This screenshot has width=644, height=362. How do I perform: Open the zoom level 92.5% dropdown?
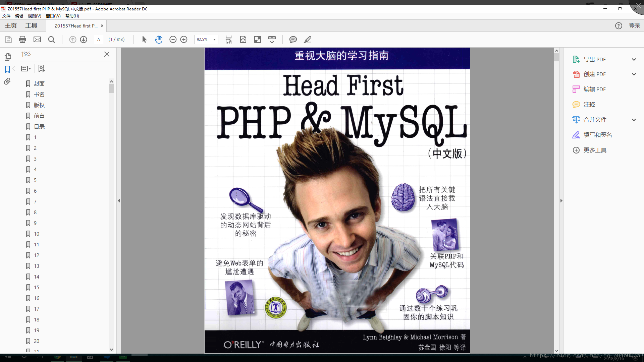tap(214, 40)
